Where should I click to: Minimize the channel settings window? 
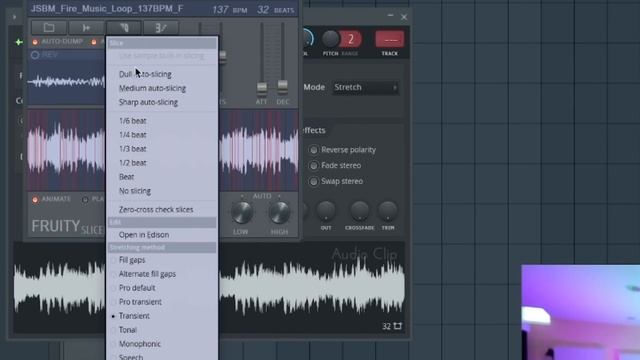(391, 16)
